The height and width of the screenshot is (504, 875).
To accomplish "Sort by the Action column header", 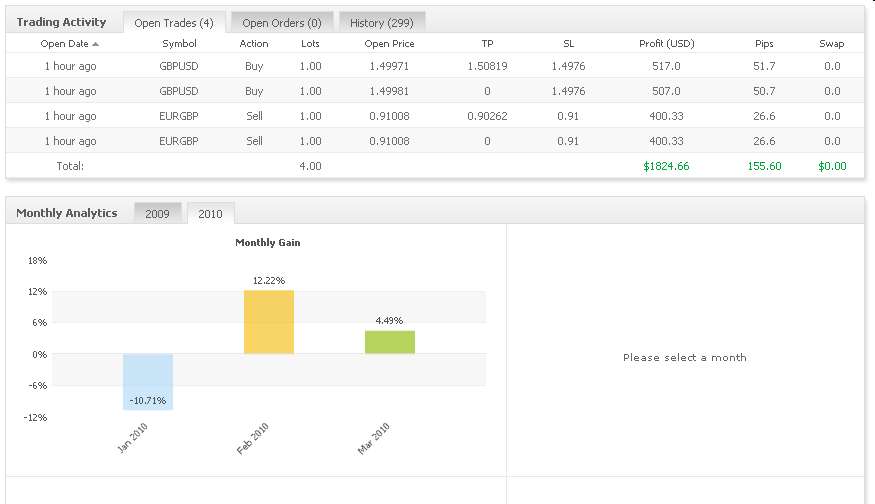I will coord(254,44).
